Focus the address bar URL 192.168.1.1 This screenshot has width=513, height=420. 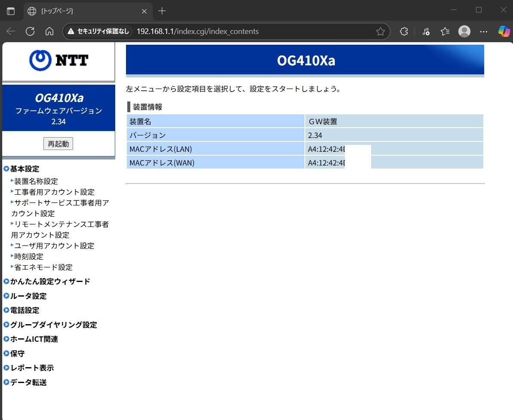pyautogui.click(x=198, y=31)
